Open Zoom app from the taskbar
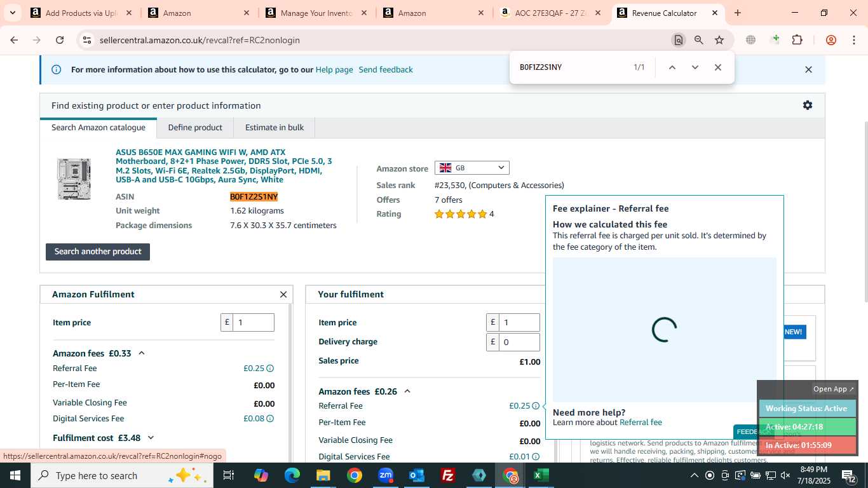Viewport: 868px width, 488px height. click(x=386, y=475)
